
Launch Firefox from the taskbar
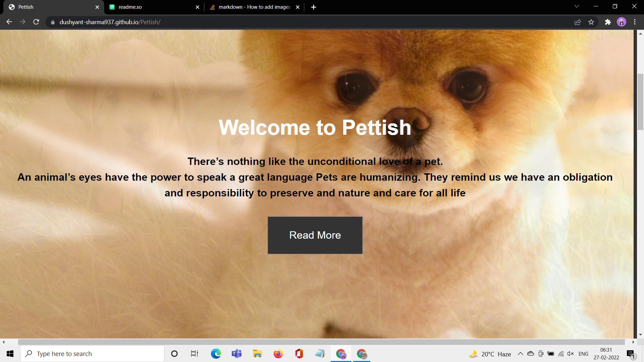click(278, 354)
